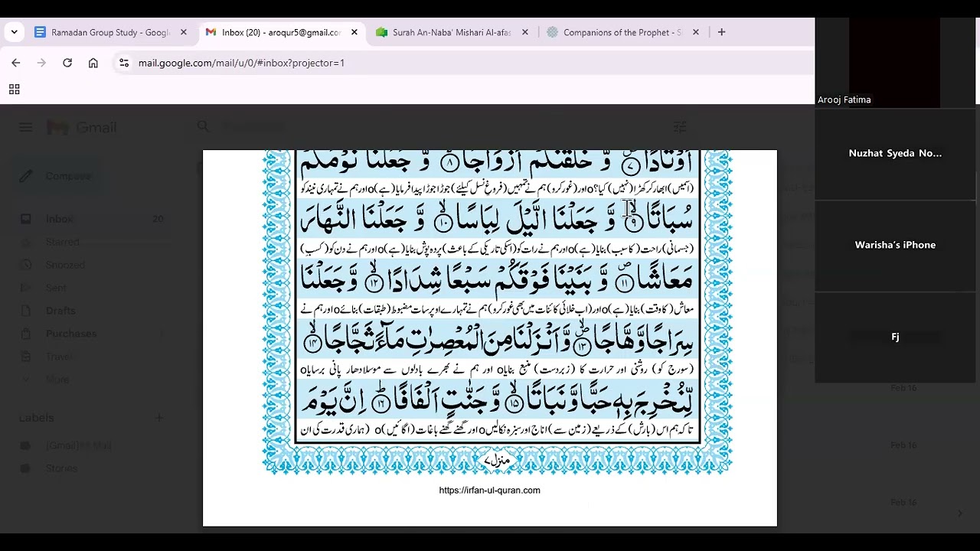Open the tab search dropdown arrow
This screenshot has height=551, width=980.
tap(14, 32)
